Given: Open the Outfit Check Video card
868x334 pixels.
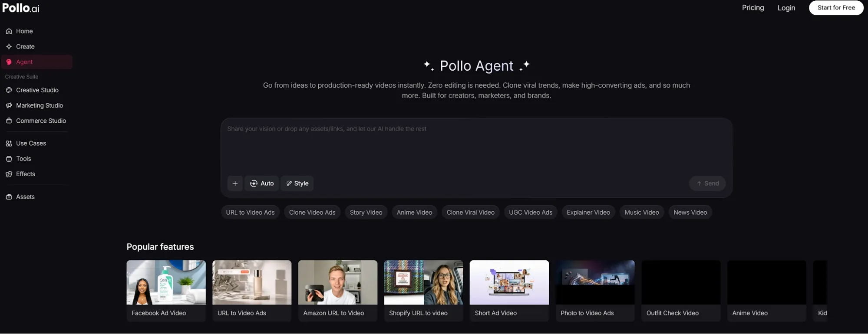Looking at the screenshot, I should point(681,291).
